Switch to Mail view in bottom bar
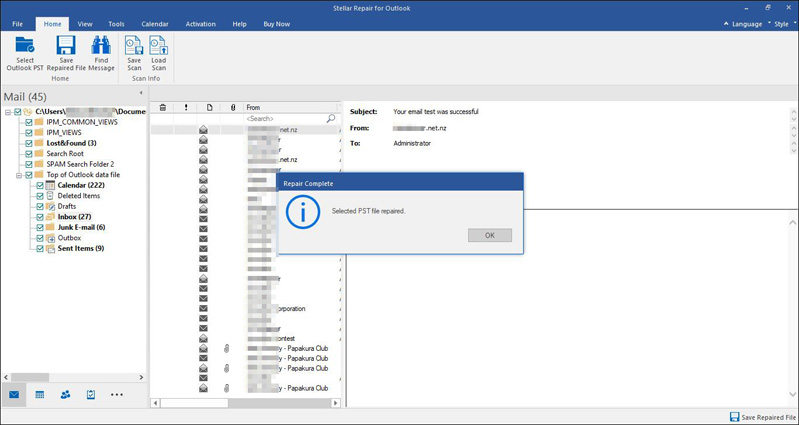Viewport: 799px width, 425px height. click(14, 394)
